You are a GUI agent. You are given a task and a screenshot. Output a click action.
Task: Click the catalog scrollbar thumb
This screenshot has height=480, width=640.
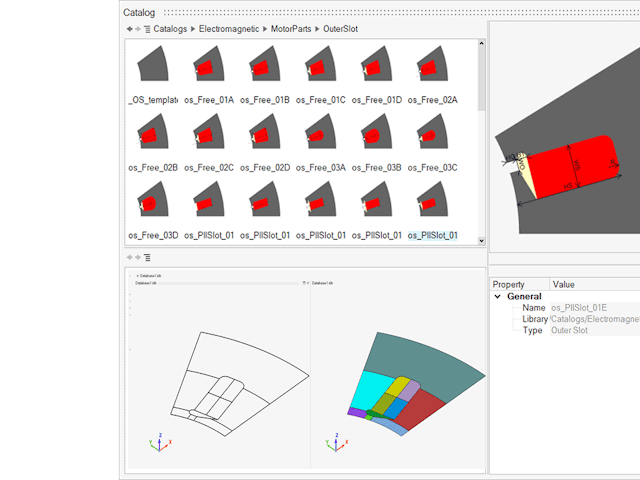coord(482,78)
